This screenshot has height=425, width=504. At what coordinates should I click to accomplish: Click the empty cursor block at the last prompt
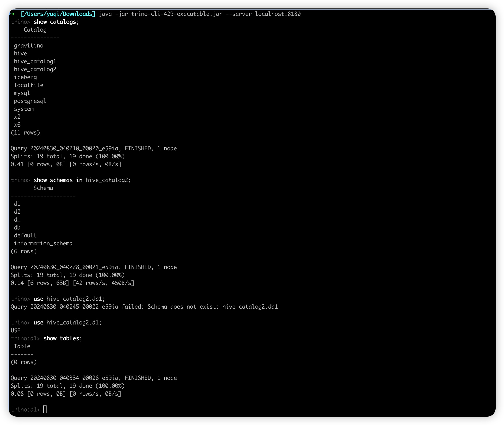click(45, 409)
